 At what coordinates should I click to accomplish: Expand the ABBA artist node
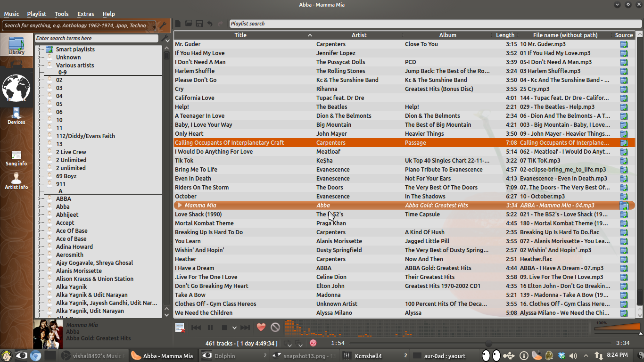40,199
